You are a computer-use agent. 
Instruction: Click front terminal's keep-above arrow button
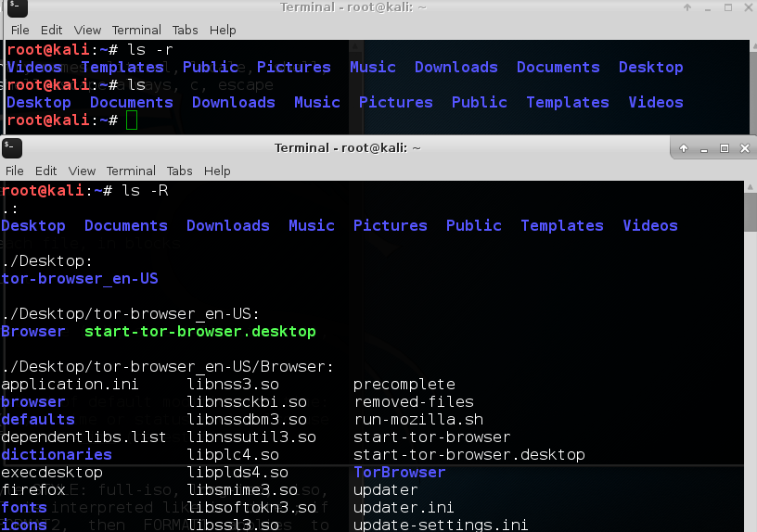point(684,148)
